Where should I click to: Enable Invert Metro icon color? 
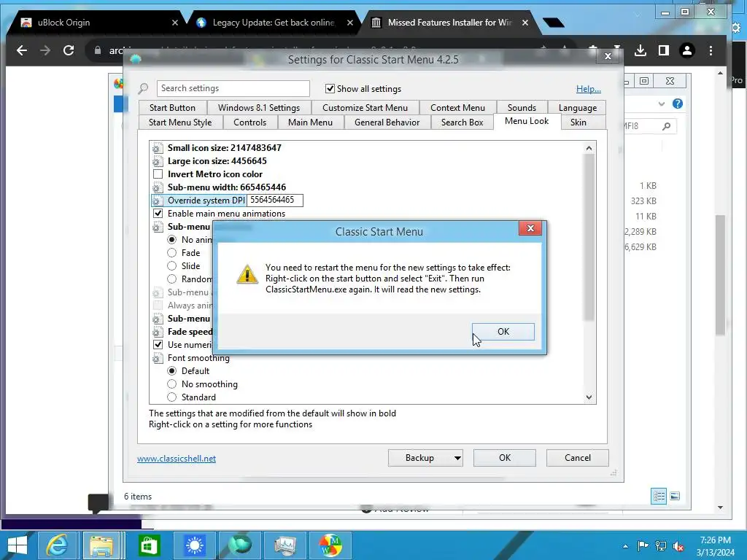(x=158, y=174)
